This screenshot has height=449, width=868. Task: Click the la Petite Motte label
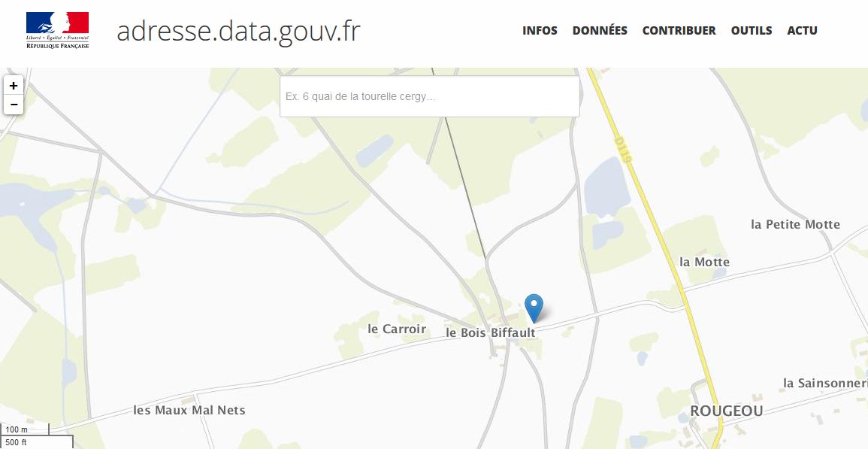(x=796, y=224)
